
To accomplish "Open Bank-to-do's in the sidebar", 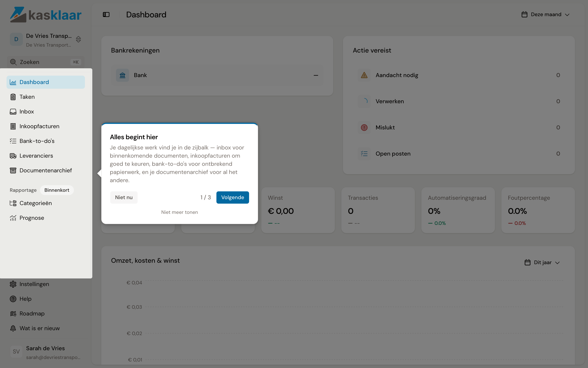I will click(x=46, y=141).
